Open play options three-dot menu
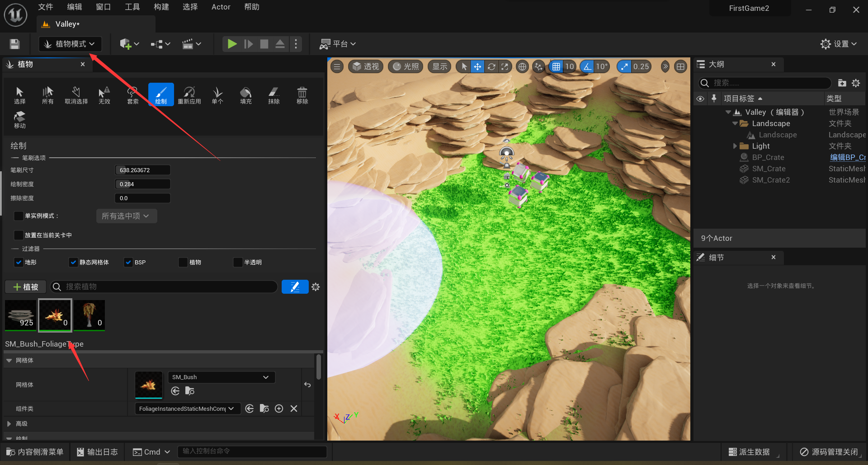 click(296, 44)
